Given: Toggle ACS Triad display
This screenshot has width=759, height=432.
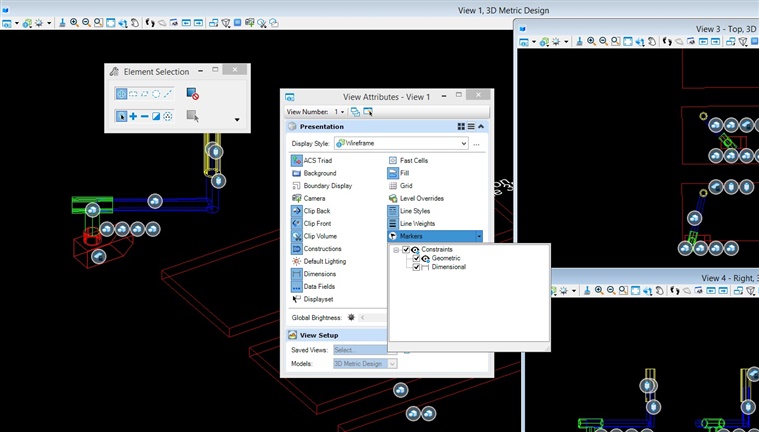Looking at the screenshot, I should coord(311,160).
